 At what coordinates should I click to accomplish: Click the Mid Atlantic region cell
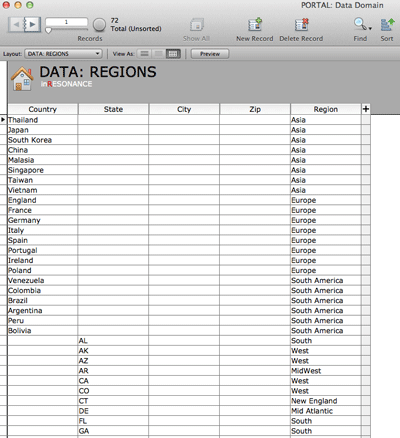[x=326, y=411]
